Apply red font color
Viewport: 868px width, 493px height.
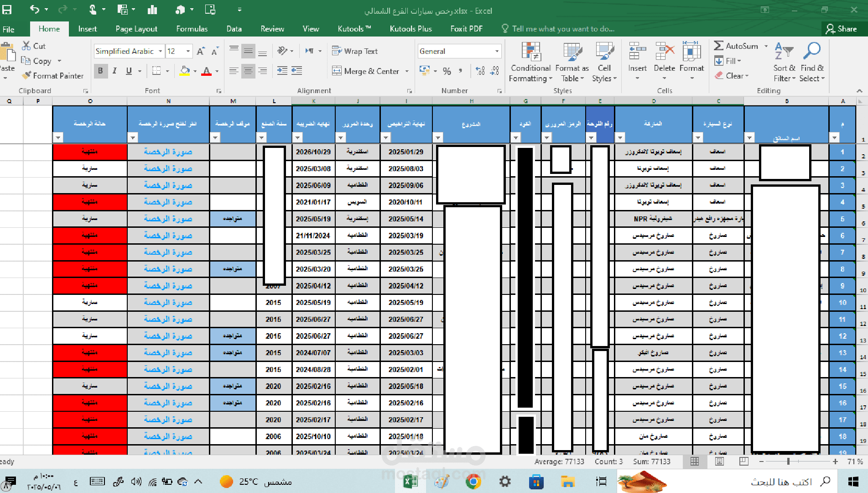click(x=207, y=71)
